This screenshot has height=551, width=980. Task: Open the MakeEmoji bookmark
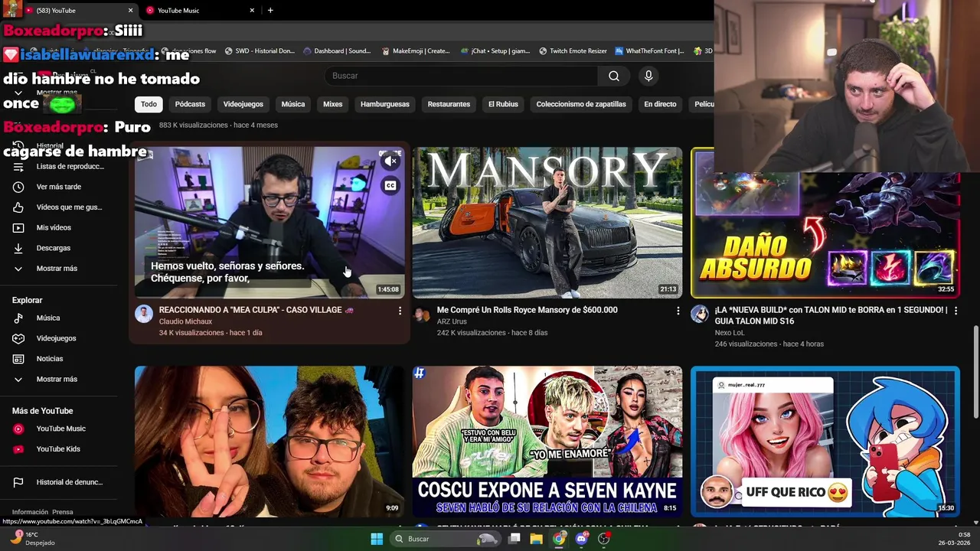[x=416, y=51]
